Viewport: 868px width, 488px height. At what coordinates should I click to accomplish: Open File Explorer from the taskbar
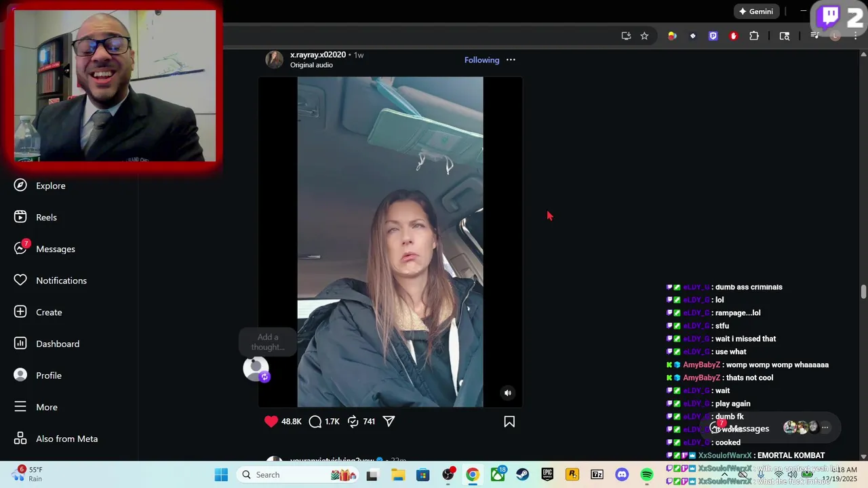[398, 475]
